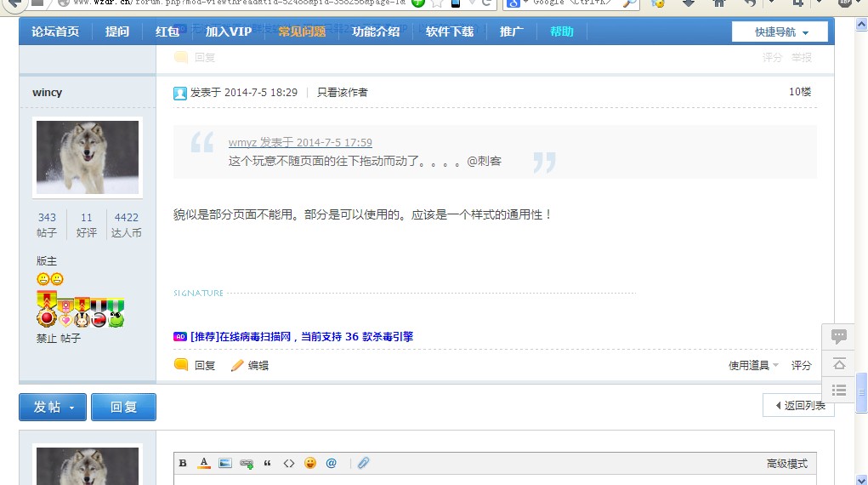Open the 推广 menu item

[512, 31]
